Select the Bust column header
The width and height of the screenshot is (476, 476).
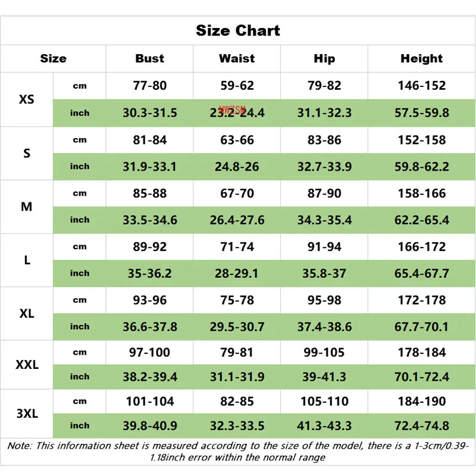click(x=149, y=58)
